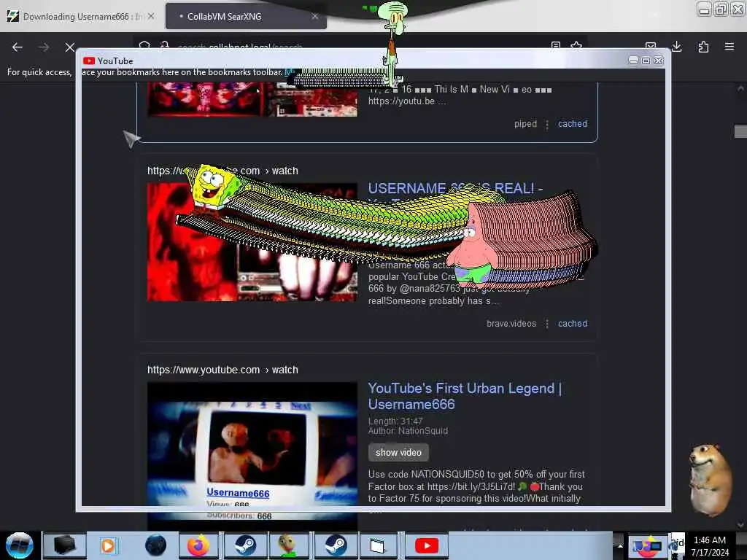Screen dimensions: 747x560
Task: Toggle reader view icon in address bar
Action: point(555,45)
